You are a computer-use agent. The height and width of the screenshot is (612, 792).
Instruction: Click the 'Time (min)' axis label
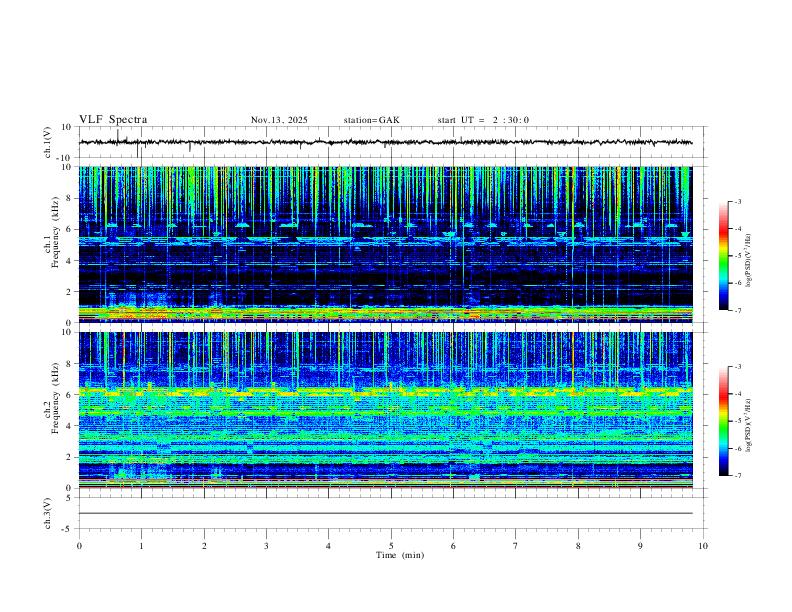coord(400,555)
